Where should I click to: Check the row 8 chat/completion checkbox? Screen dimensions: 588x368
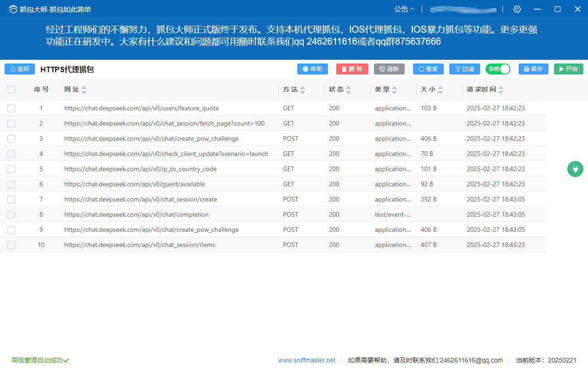click(11, 215)
